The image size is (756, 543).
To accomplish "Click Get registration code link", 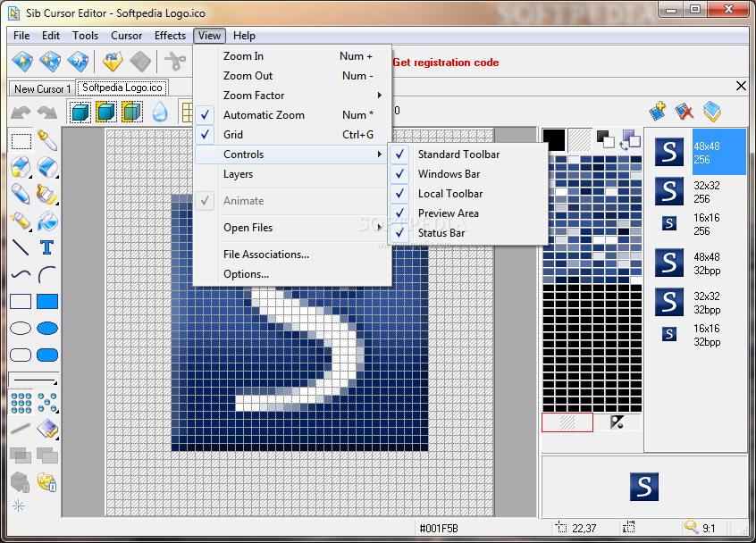I will [x=446, y=63].
